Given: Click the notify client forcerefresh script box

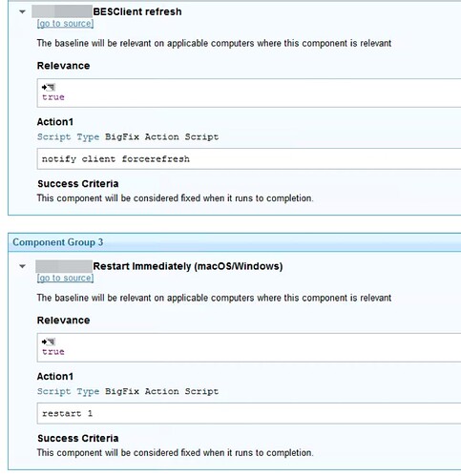Looking at the screenshot, I should [x=249, y=158].
